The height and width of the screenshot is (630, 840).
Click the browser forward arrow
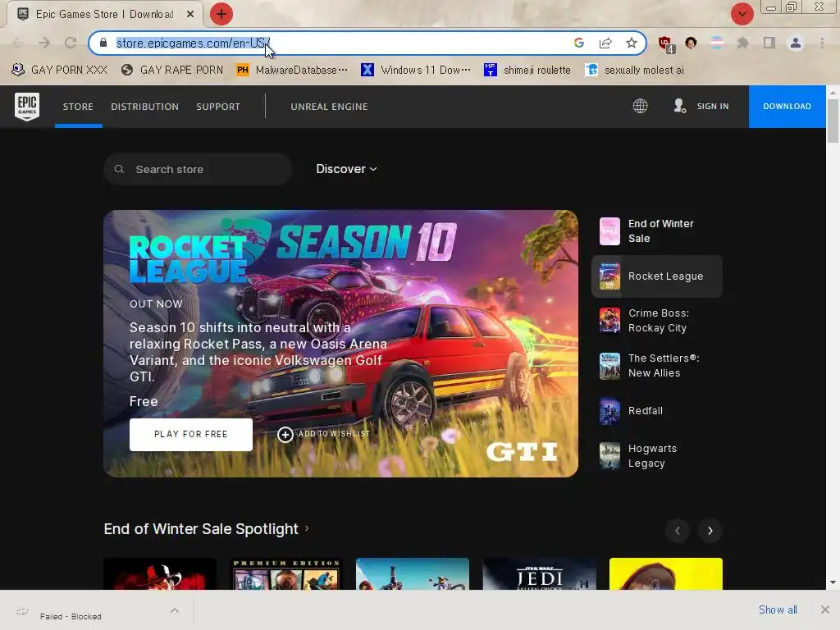click(x=44, y=43)
